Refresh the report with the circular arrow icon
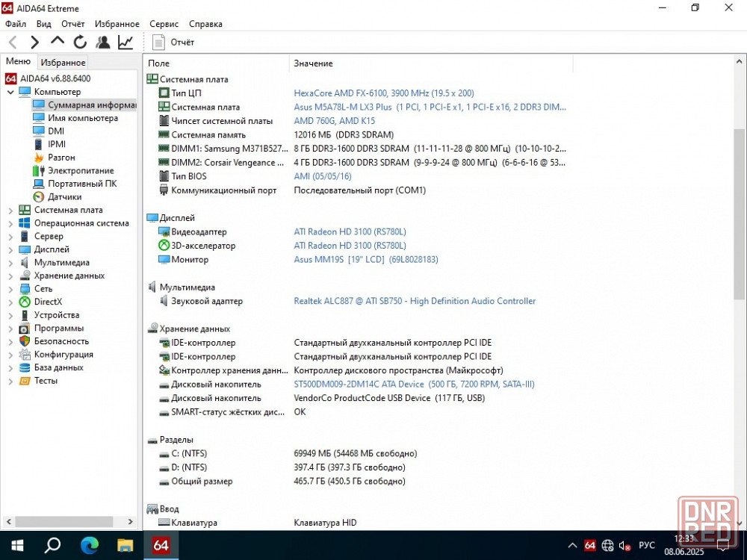Screen dimensions: 747x560 [x=80, y=43]
